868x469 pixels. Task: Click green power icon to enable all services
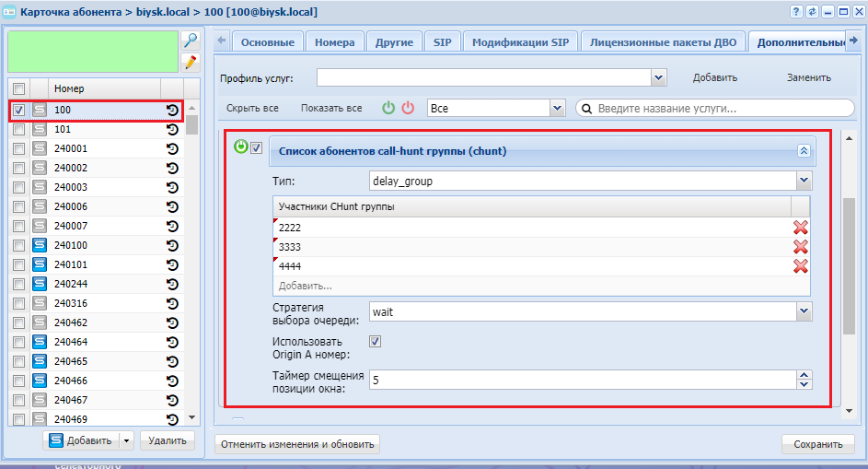click(x=388, y=108)
